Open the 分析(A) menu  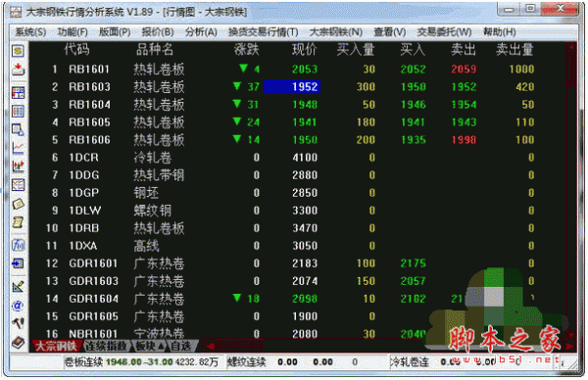click(x=201, y=32)
